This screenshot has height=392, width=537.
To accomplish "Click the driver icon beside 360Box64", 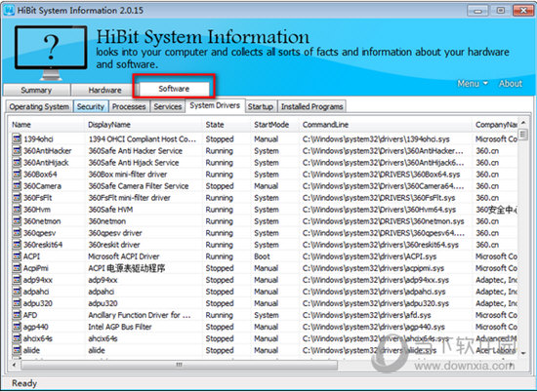I will pyautogui.click(x=17, y=175).
